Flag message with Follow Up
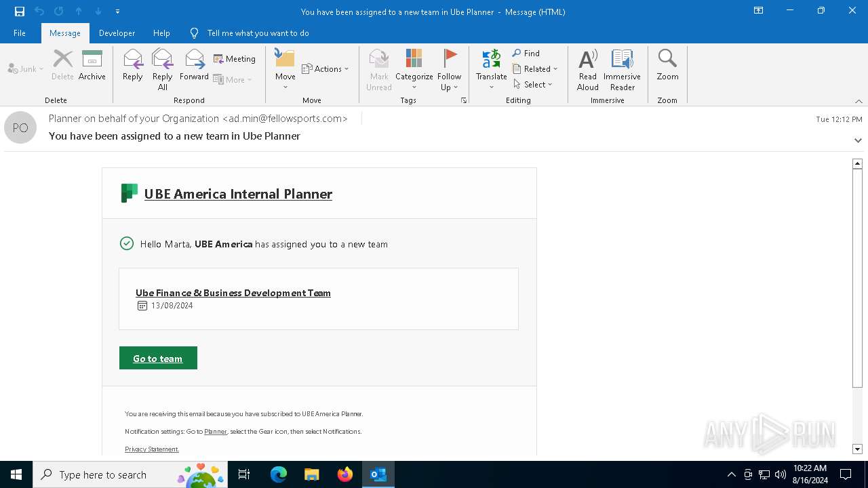Viewport: 868px width, 488px height. (449, 70)
